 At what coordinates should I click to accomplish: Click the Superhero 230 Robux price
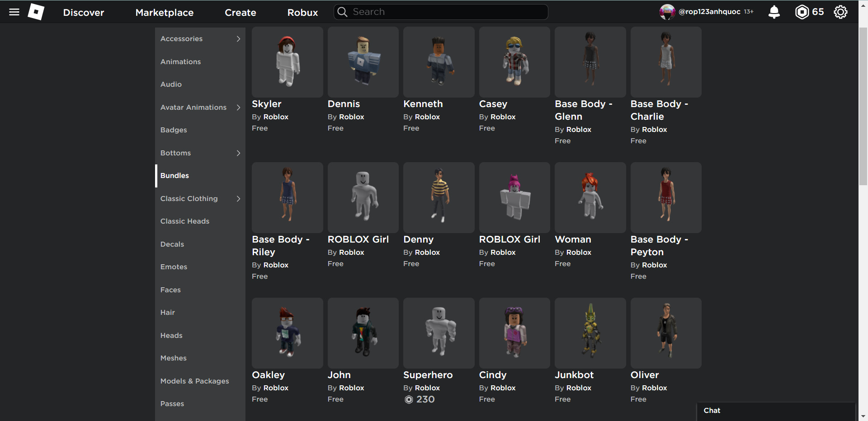(x=420, y=399)
